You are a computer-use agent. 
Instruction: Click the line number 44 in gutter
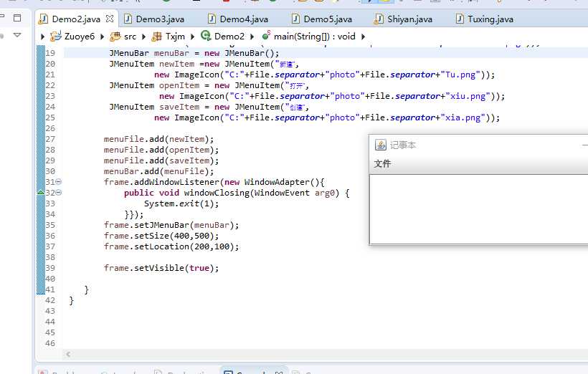point(50,322)
